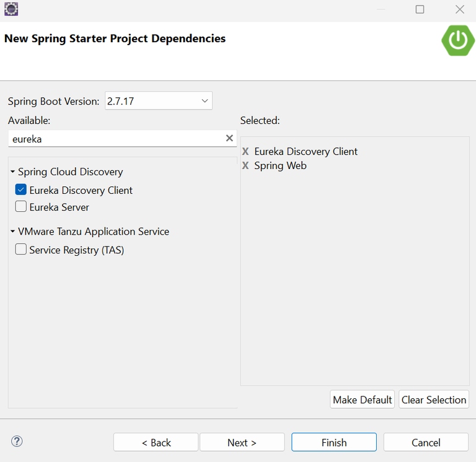
Task: Click the Service Registry (TAS) label
Action: coord(76,250)
